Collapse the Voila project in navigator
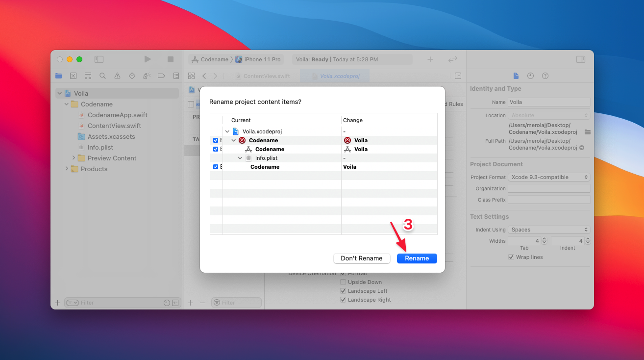 60,93
